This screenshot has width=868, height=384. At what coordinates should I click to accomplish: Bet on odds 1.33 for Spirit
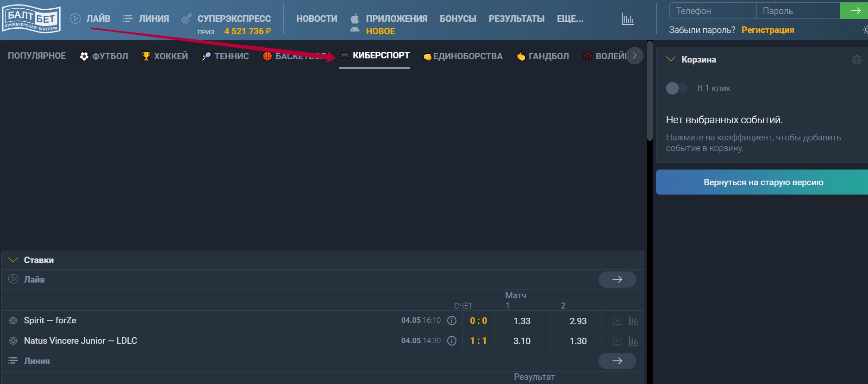[522, 321]
